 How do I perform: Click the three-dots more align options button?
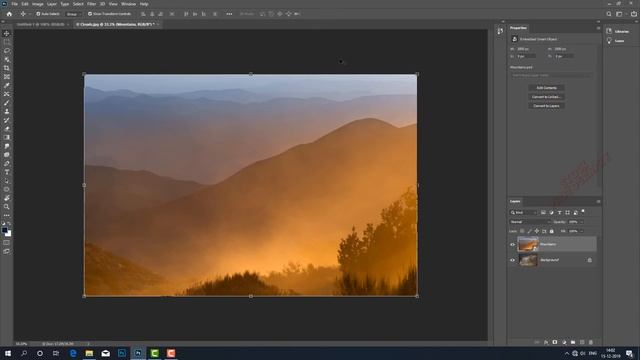229,14
